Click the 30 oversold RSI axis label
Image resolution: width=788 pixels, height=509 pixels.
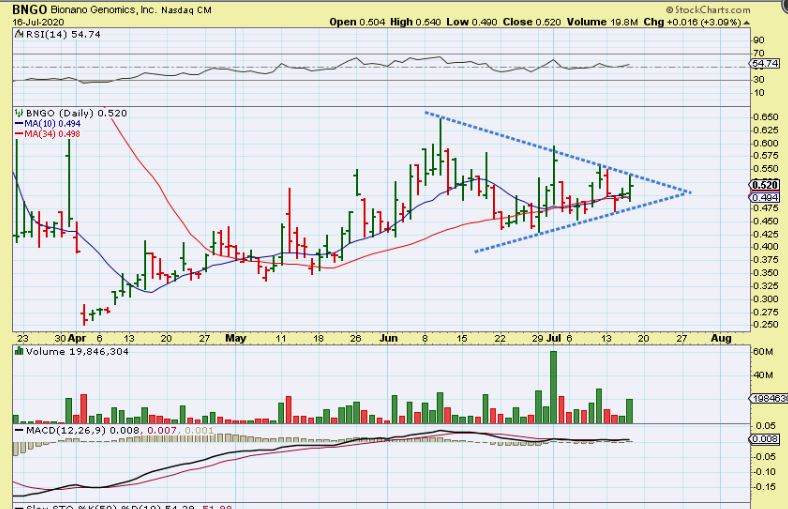tap(759, 79)
